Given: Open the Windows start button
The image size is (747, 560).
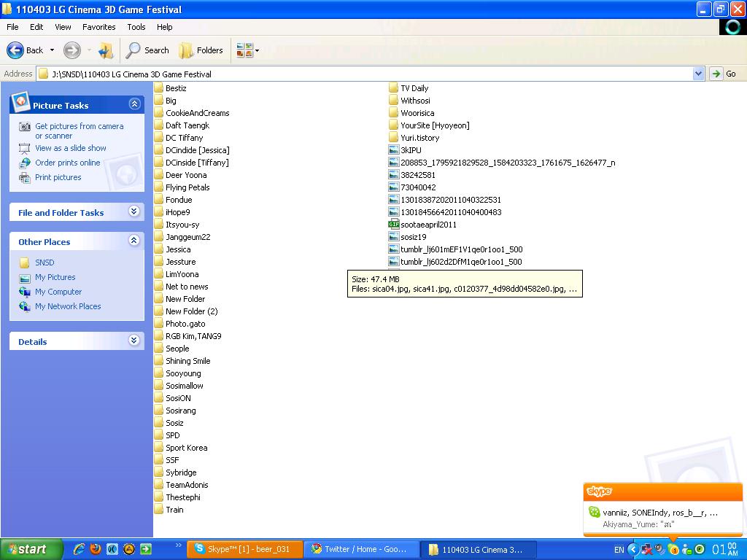Looking at the screenshot, I should [x=31, y=549].
